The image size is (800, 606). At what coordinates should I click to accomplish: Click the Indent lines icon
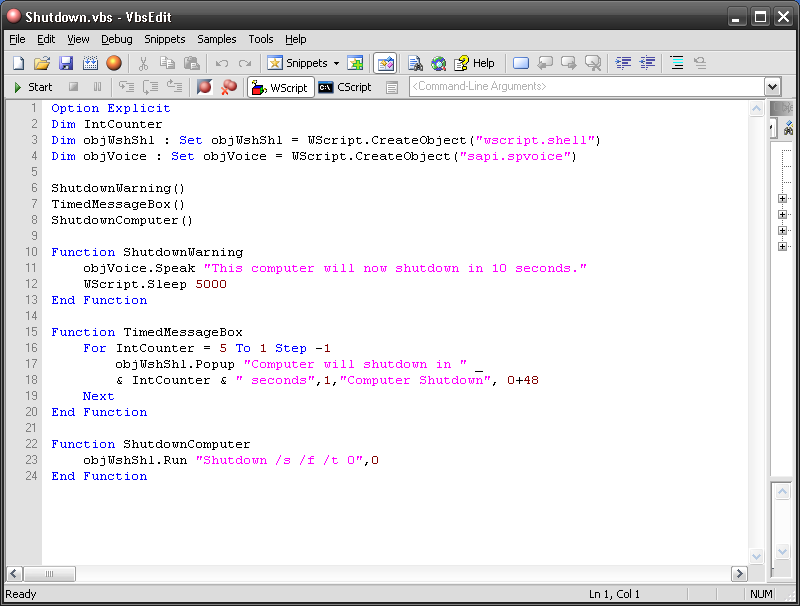(623, 63)
